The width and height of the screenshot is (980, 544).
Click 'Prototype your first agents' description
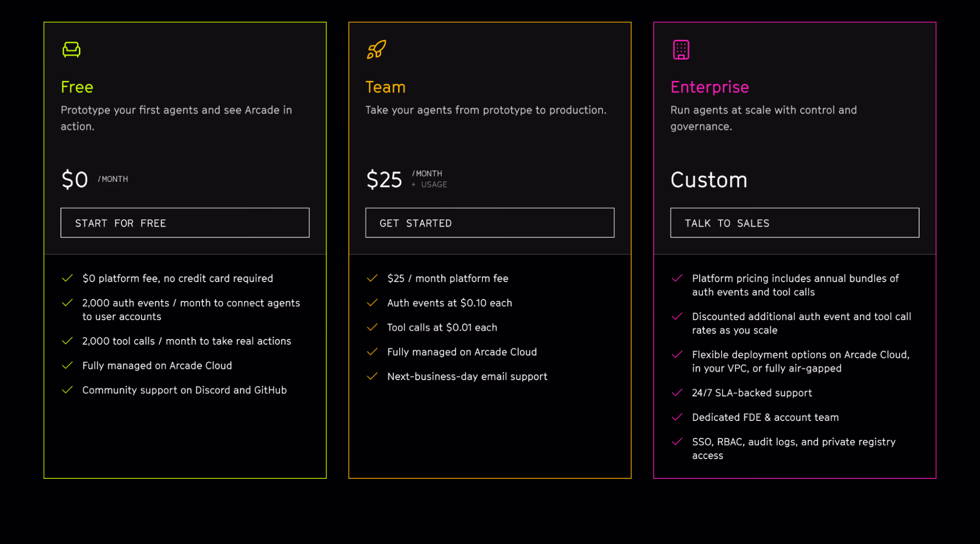click(176, 118)
